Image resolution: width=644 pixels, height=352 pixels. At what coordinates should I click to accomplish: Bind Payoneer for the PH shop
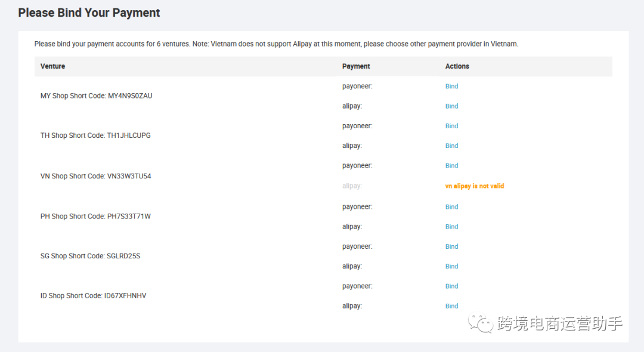pos(451,207)
